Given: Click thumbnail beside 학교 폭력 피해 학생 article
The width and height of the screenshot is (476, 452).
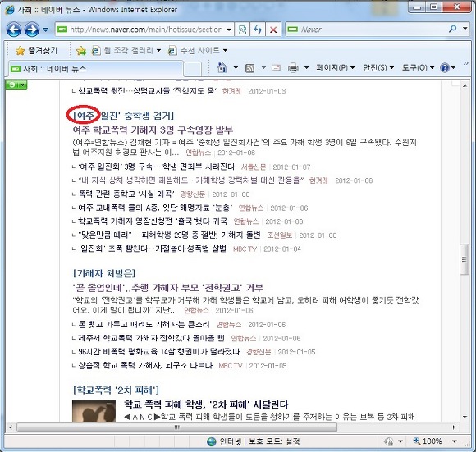Looking at the screenshot, I should [94, 411].
